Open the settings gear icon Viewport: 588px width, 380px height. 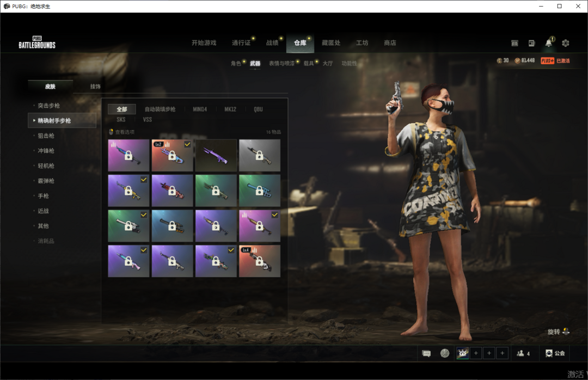click(566, 43)
